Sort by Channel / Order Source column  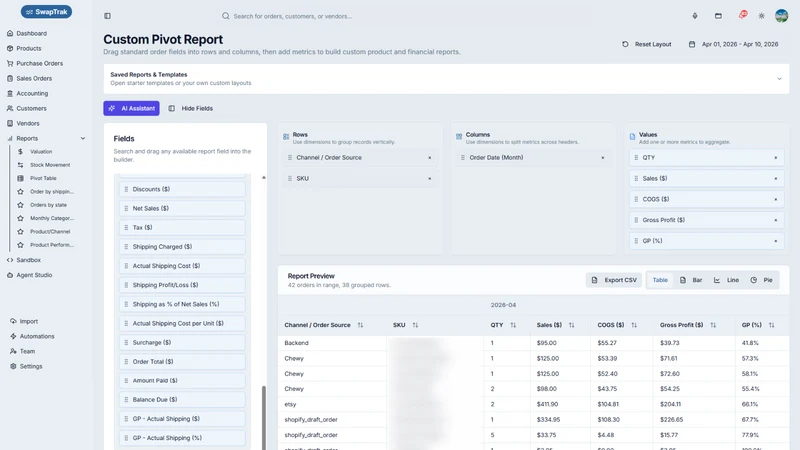[x=360, y=325]
